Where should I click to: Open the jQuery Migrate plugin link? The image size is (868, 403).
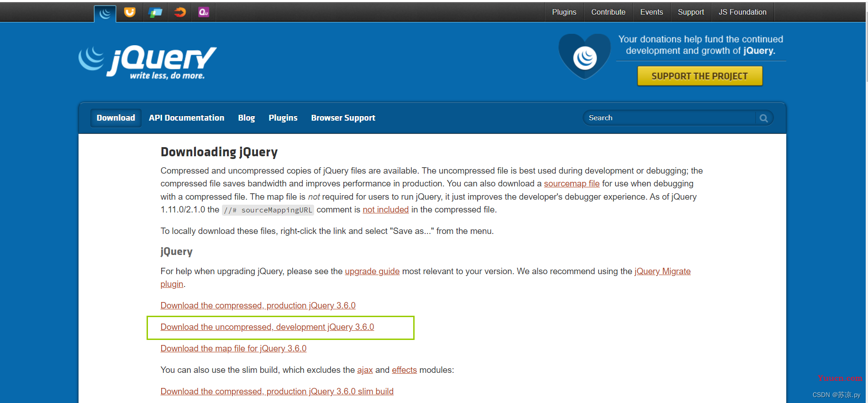[x=663, y=271]
